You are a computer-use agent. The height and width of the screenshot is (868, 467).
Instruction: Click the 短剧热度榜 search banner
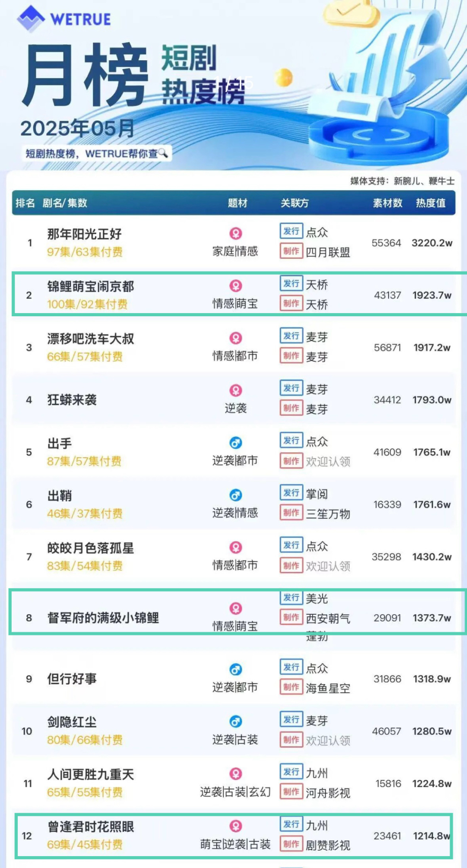(96, 153)
